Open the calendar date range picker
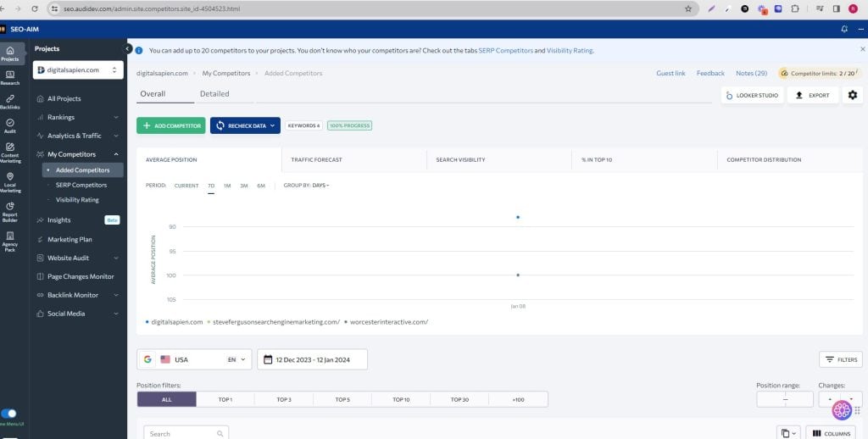The width and height of the screenshot is (868, 439). 312,359
